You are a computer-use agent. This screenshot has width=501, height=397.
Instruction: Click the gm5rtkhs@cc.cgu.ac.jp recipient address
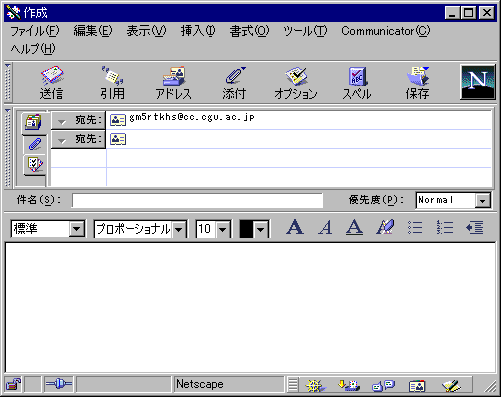[x=192, y=117]
